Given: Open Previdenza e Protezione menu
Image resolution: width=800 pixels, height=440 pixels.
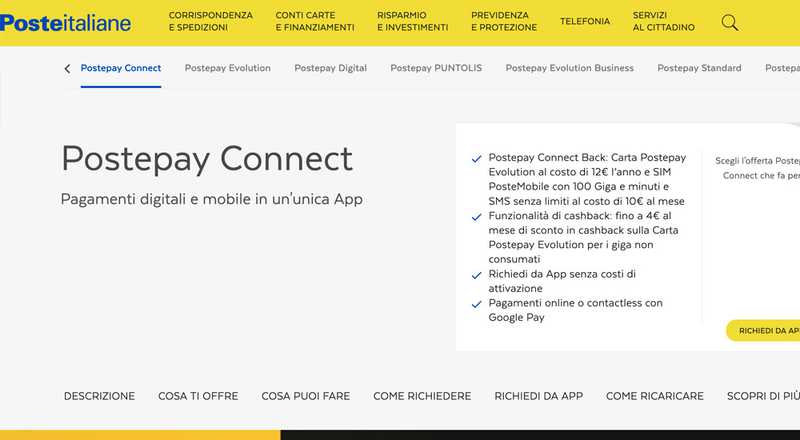Looking at the screenshot, I should click(x=504, y=21).
